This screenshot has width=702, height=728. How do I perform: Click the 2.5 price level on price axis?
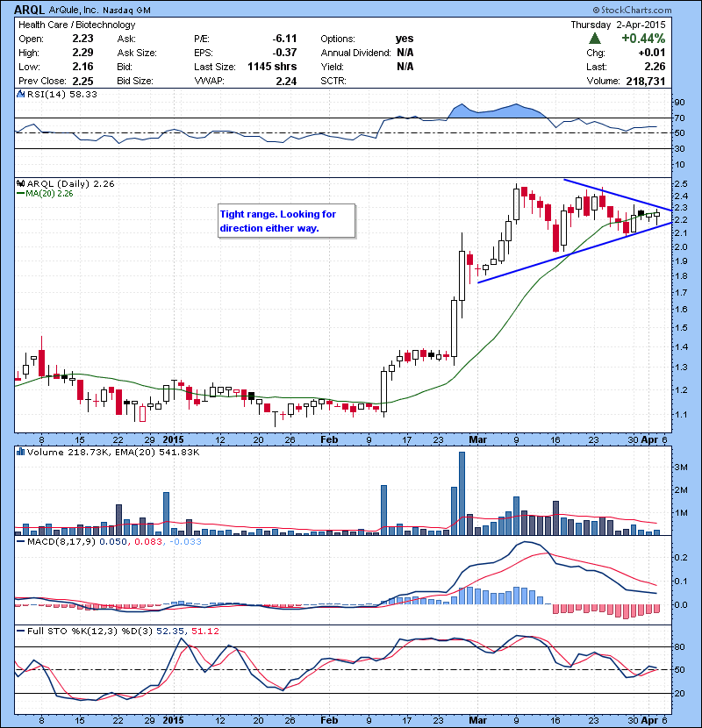click(681, 183)
